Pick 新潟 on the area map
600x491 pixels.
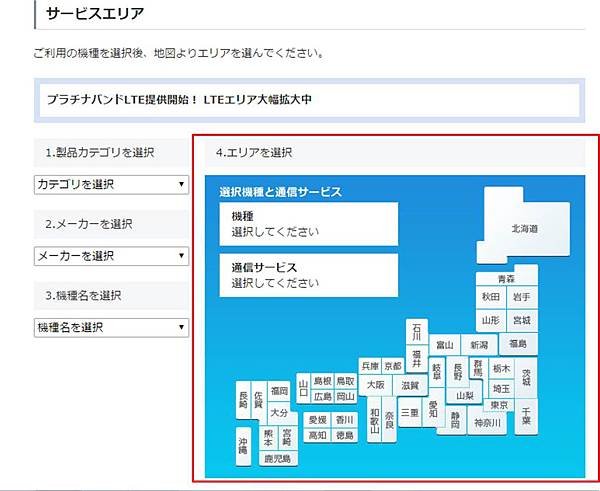479,345
